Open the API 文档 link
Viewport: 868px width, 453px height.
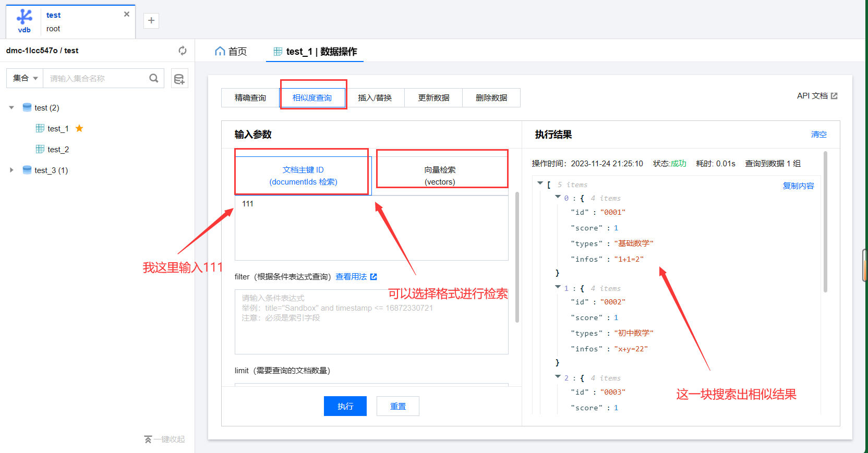817,96
